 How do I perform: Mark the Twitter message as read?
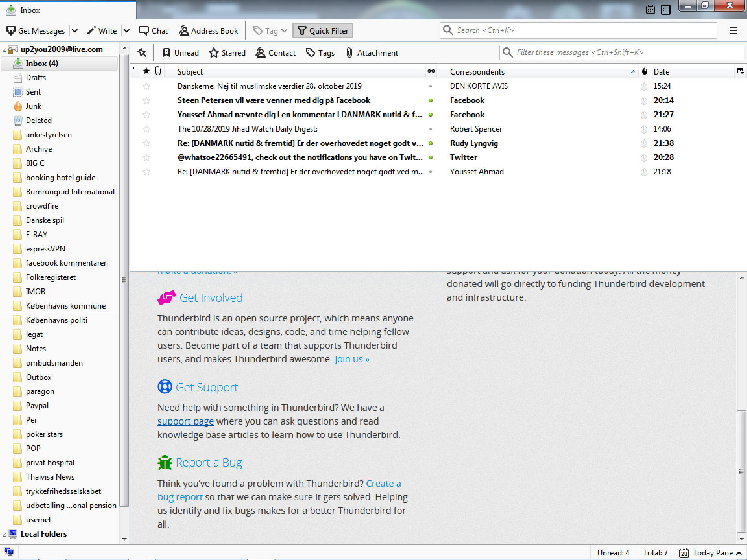click(431, 157)
